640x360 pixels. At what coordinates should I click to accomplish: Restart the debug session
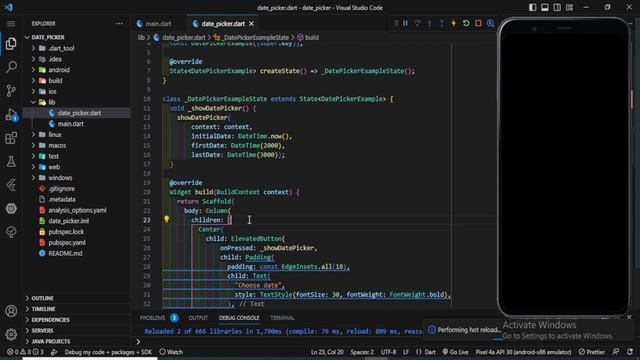pos(466,23)
